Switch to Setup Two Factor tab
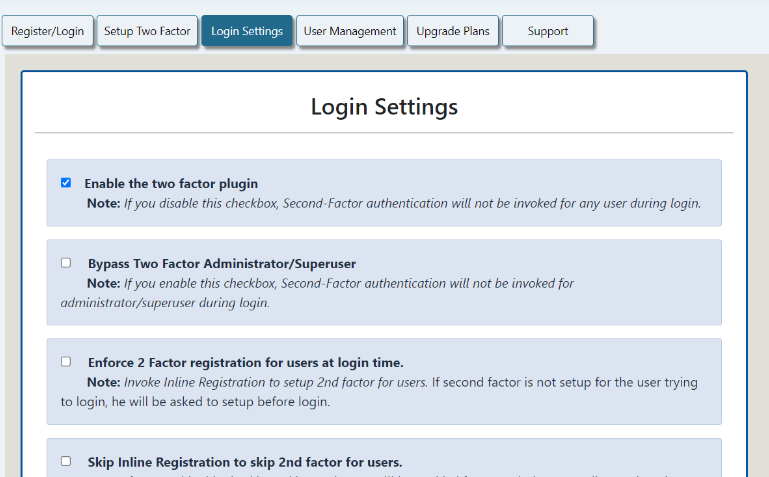 (147, 31)
